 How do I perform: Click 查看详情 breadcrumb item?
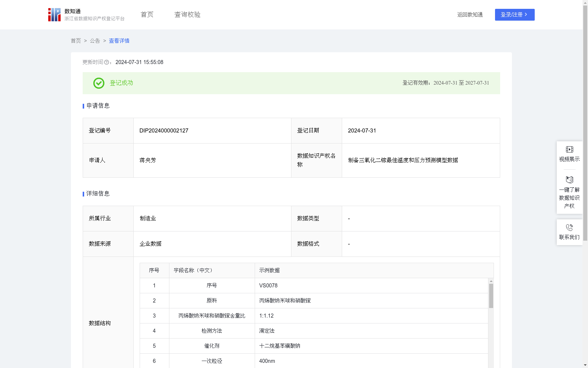pos(119,41)
